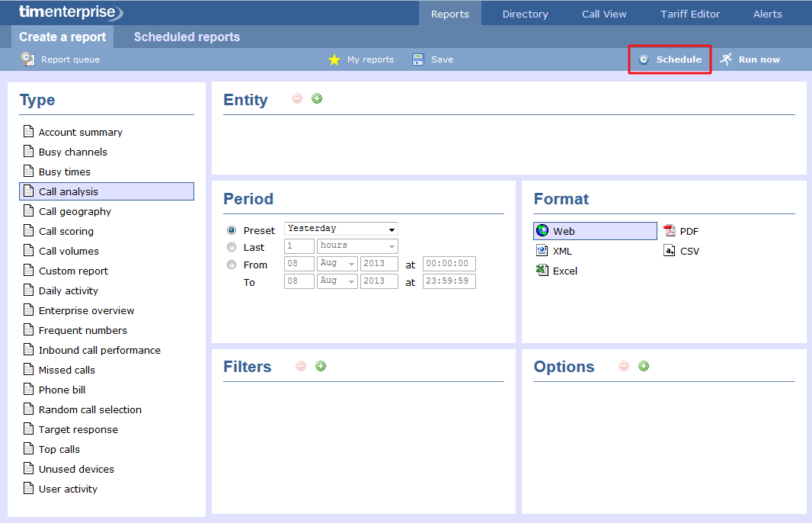Enable the Last period option
Image resolution: width=812 pixels, height=523 pixels.
coord(231,246)
